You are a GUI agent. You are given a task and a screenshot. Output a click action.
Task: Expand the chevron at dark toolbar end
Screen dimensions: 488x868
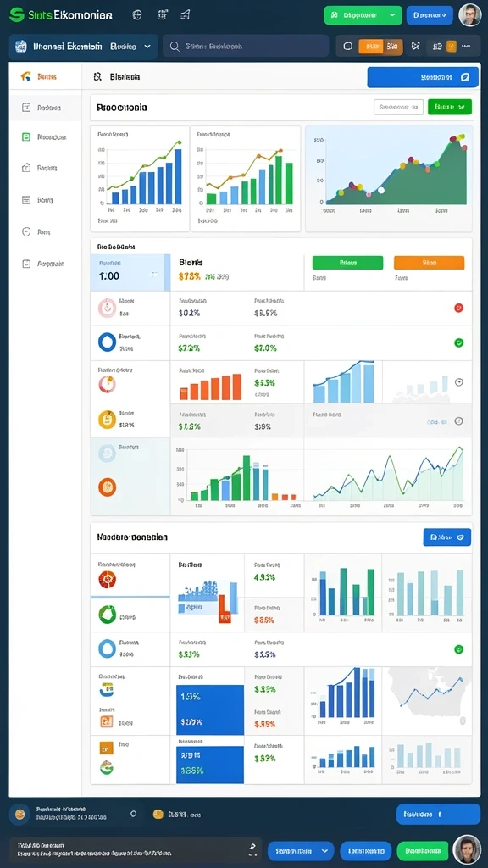coord(468,47)
